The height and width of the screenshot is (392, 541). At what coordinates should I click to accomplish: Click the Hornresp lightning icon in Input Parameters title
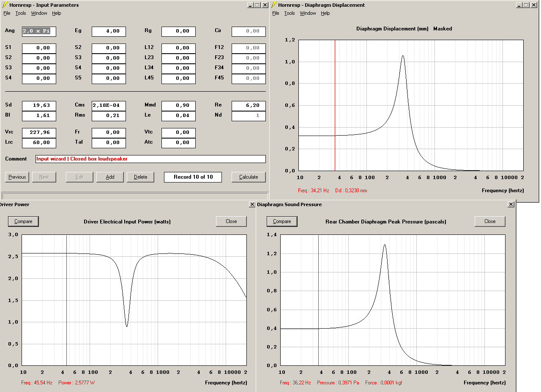point(5,5)
